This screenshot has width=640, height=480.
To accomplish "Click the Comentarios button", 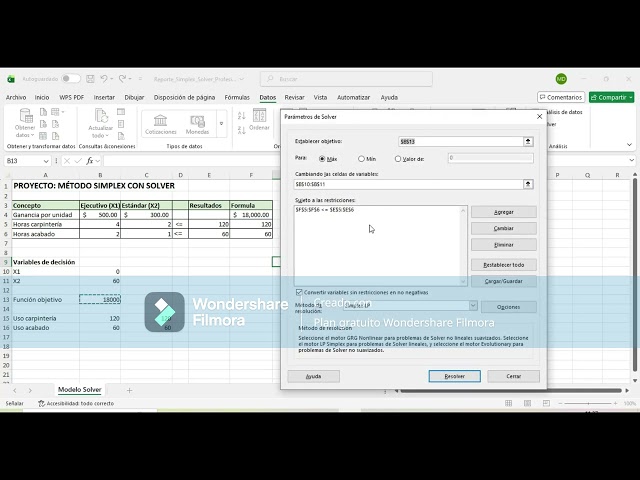I will point(561,97).
